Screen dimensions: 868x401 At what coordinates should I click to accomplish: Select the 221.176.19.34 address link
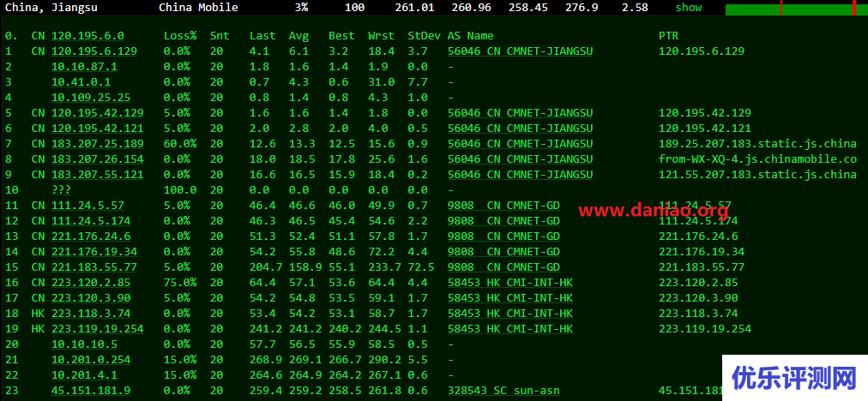tap(94, 252)
